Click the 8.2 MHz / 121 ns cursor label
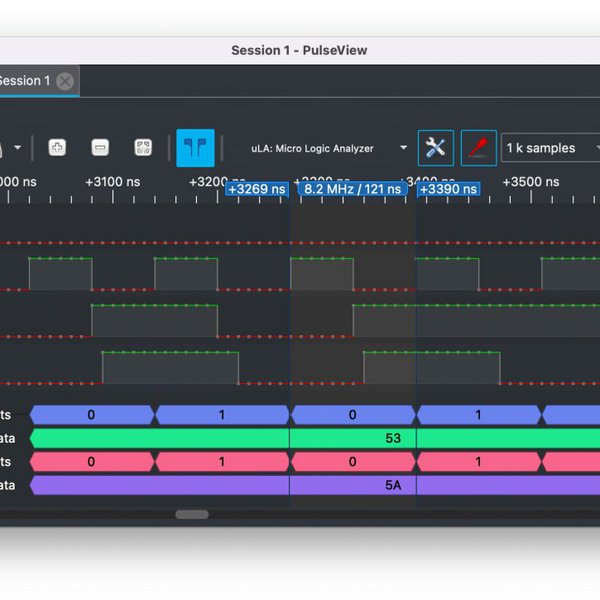Image resolution: width=600 pixels, height=600 pixels. (x=352, y=189)
